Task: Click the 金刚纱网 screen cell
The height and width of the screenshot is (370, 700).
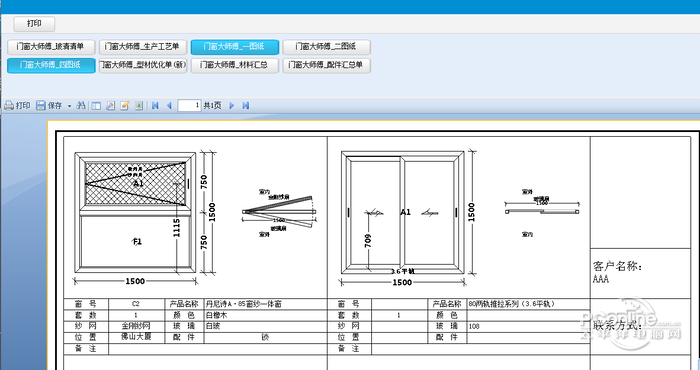Action: (x=136, y=326)
